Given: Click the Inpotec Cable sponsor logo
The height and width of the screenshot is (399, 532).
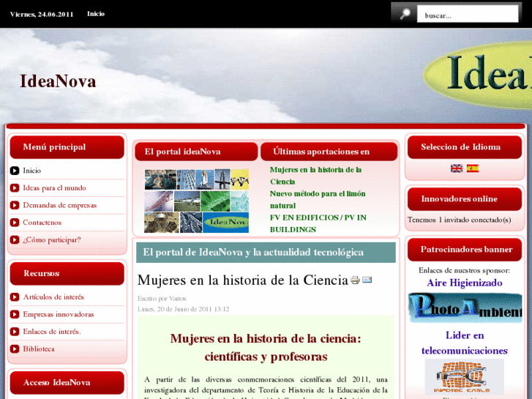Looking at the screenshot, I should (x=465, y=376).
